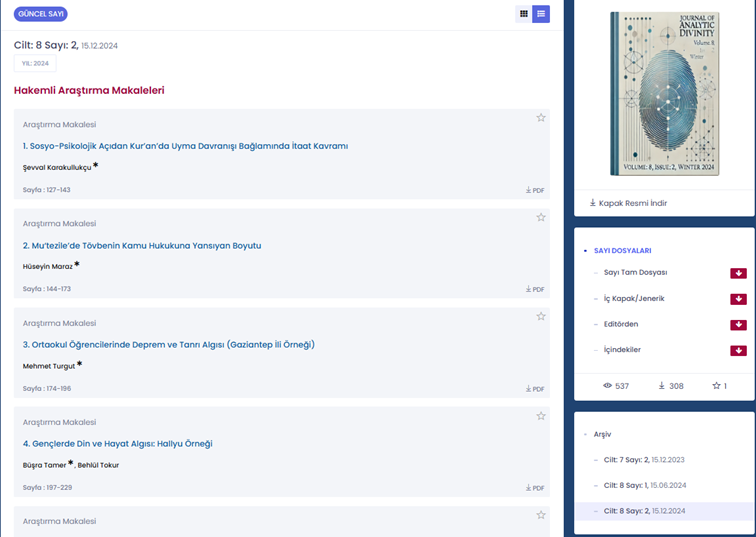
Task: Open article Sosyo-Psikolojik Açıdan Kur'an'da Uyma Davranışı
Action: pos(185,146)
